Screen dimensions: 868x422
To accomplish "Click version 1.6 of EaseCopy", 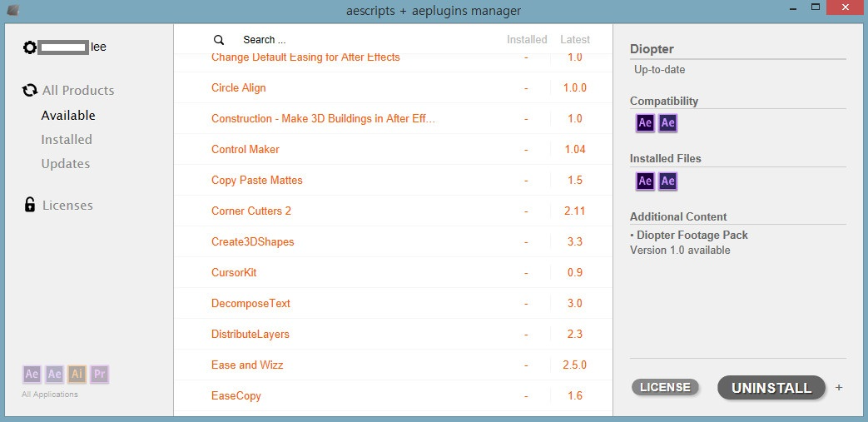I will click(x=574, y=396).
